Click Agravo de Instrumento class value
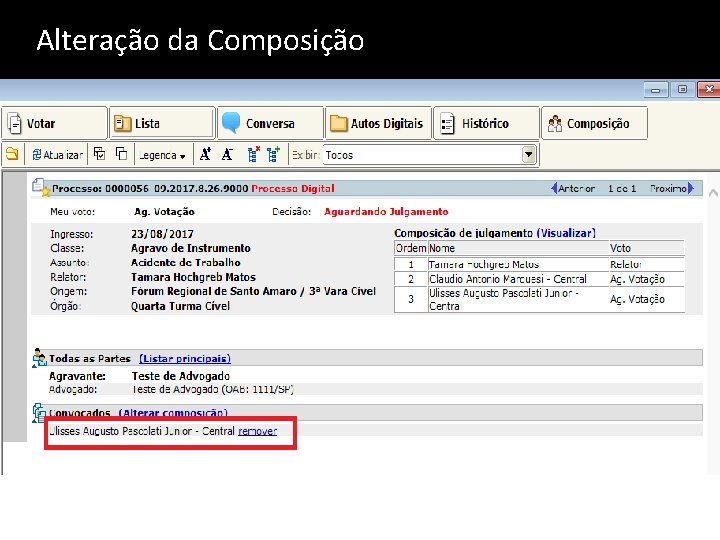The width and height of the screenshot is (720, 540). (191, 248)
